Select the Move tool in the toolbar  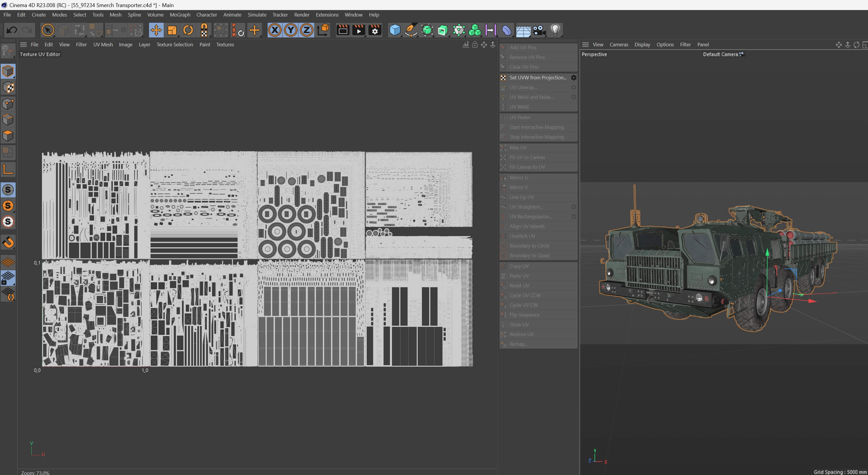pyautogui.click(x=156, y=30)
